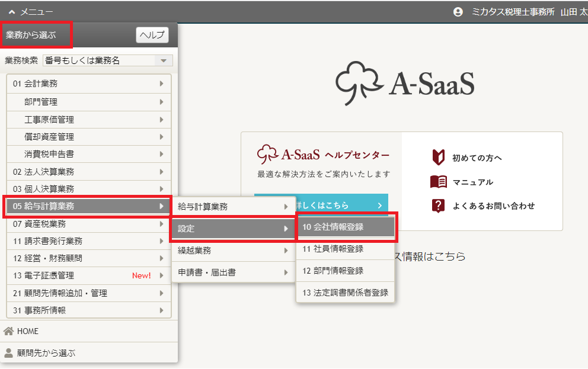Image resolution: width=588 pixels, height=369 pixels.
Task: Expand the 償却資産管理 submenu arrow
Action: (x=161, y=137)
